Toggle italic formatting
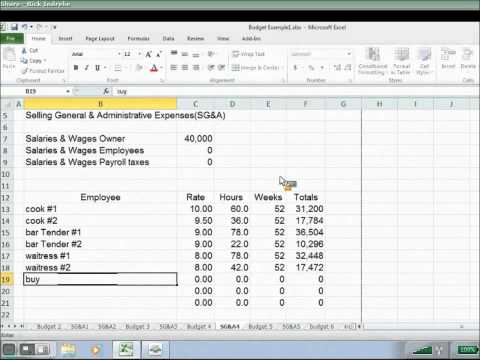 [87, 68]
